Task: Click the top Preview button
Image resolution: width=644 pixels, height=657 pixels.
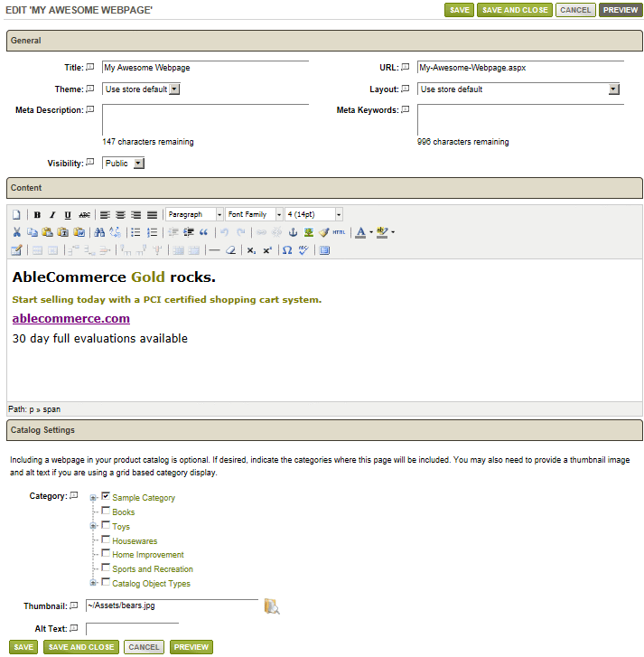Action: (x=621, y=10)
